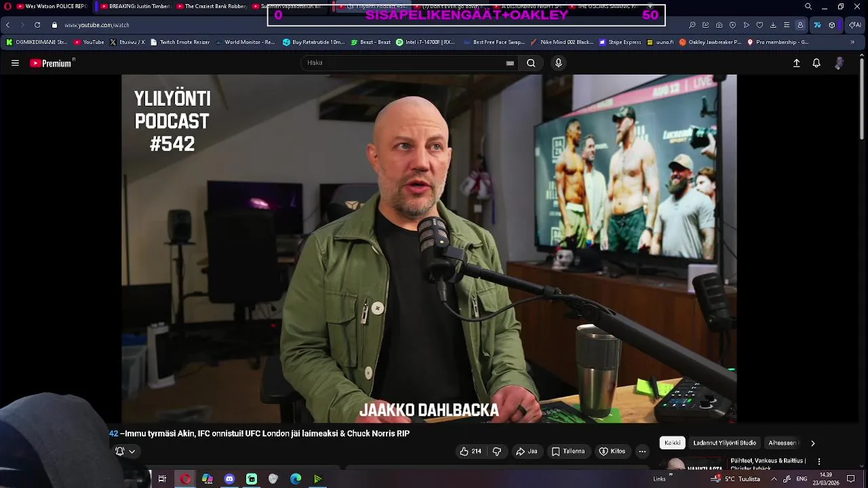
Task: Open the browser AI assistant button
Action: 856,25
